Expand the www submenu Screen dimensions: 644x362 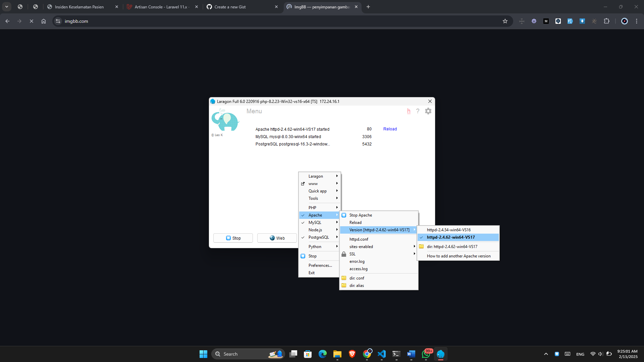319,184
